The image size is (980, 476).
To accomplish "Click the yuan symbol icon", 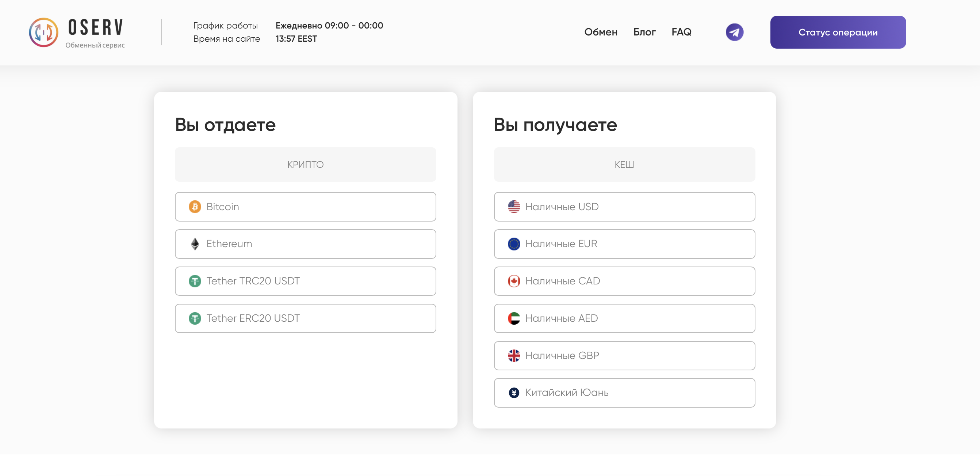I will pyautogui.click(x=514, y=393).
